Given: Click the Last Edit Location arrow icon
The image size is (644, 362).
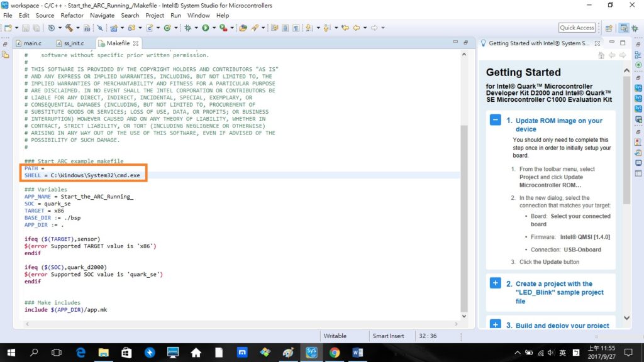Looking at the screenshot, I should point(345,28).
